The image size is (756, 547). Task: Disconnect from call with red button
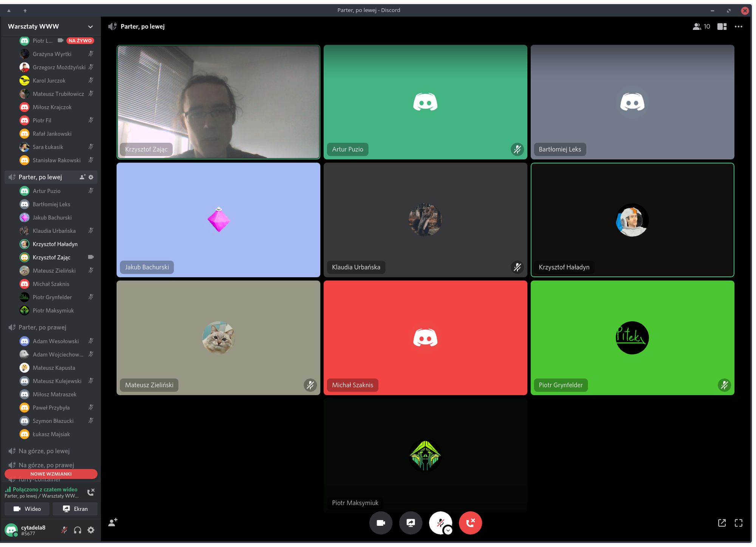pyautogui.click(x=470, y=523)
